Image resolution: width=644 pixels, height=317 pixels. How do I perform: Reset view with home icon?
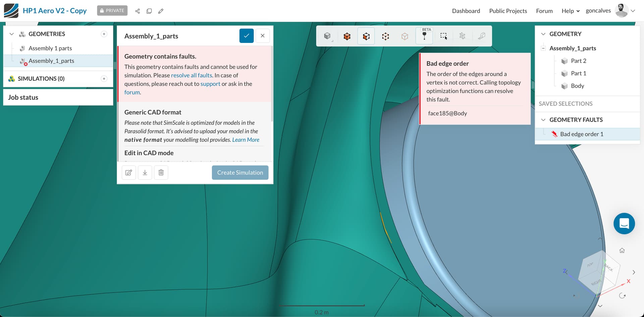point(622,251)
